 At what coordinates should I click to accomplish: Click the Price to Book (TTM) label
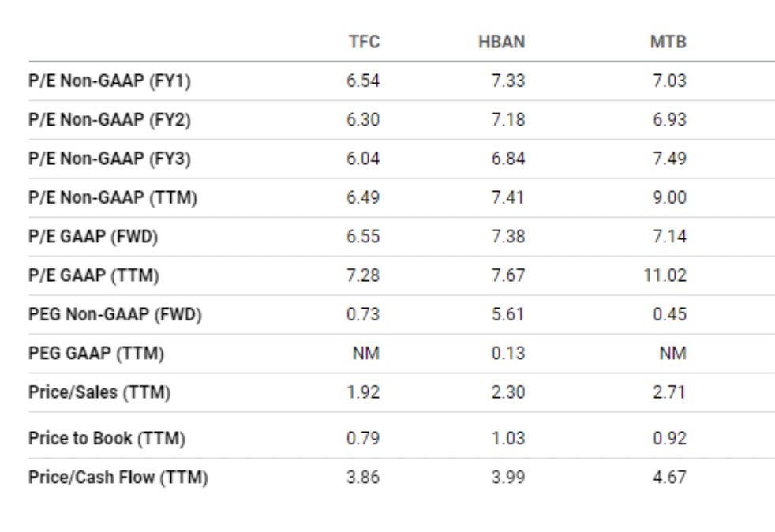point(107,439)
